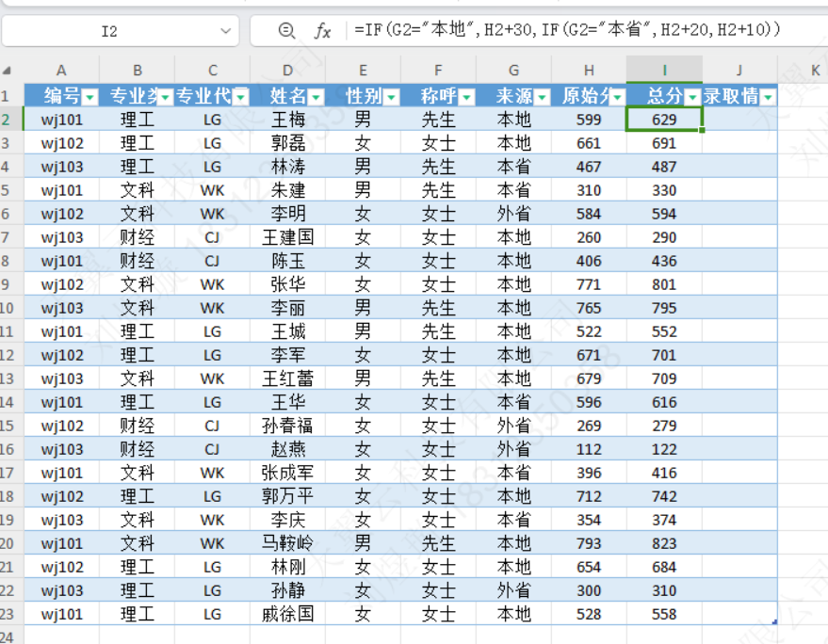Select column I header
Image resolution: width=828 pixels, height=644 pixels.
pyautogui.click(x=664, y=71)
